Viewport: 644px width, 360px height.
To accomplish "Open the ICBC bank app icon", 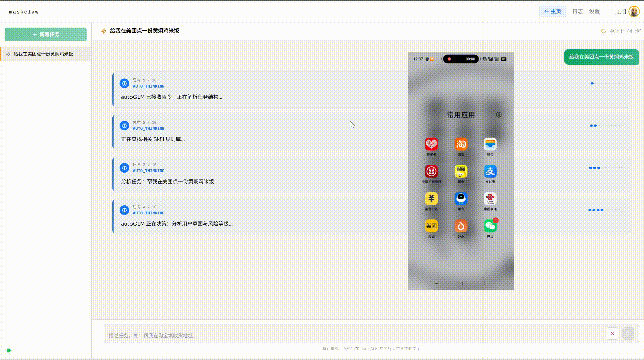I will click(431, 172).
